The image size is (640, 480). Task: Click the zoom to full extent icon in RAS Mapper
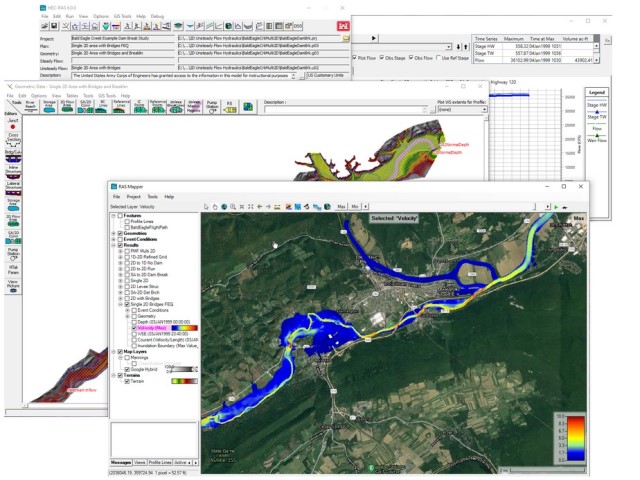[x=251, y=207]
